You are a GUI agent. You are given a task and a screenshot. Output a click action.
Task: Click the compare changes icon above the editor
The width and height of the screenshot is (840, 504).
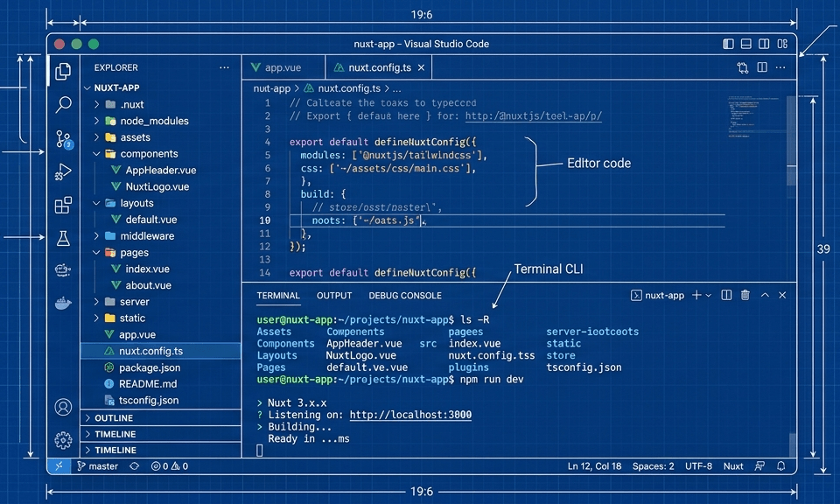(x=743, y=67)
